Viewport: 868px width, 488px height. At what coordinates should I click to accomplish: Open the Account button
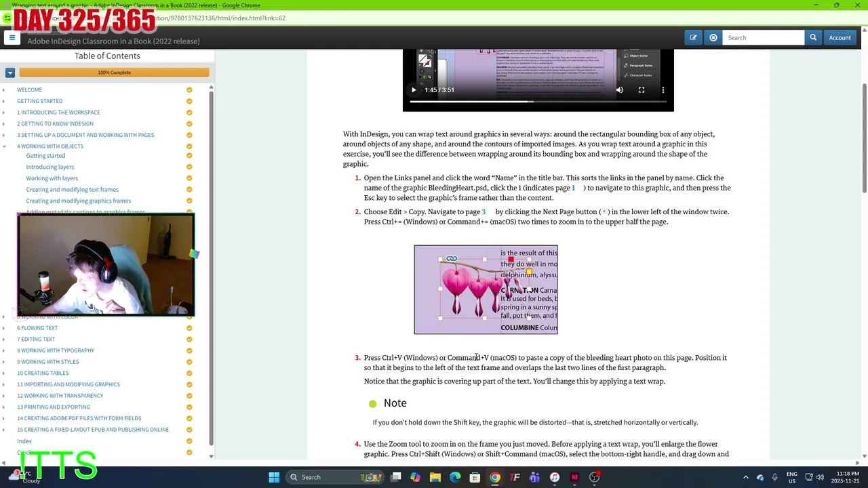coord(840,38)
